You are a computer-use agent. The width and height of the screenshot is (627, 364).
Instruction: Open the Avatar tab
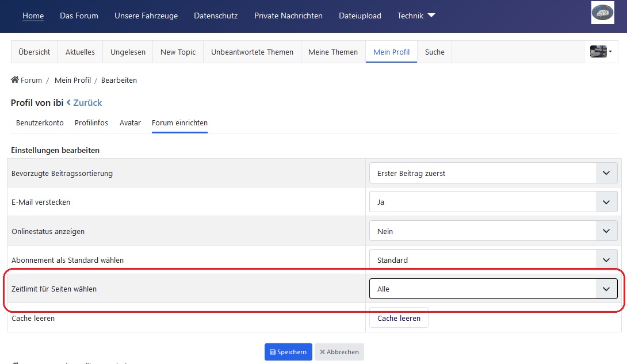tap(130, 123)
